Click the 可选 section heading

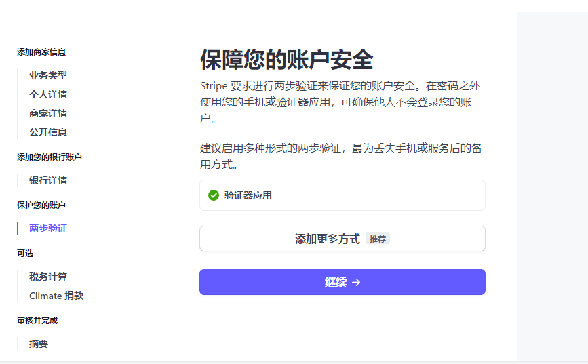tap(25, 254)
